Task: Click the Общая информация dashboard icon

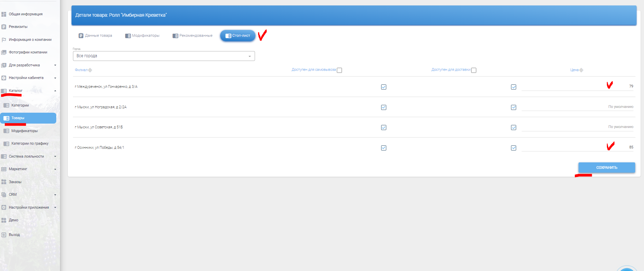Action: (x=4, y=14)
